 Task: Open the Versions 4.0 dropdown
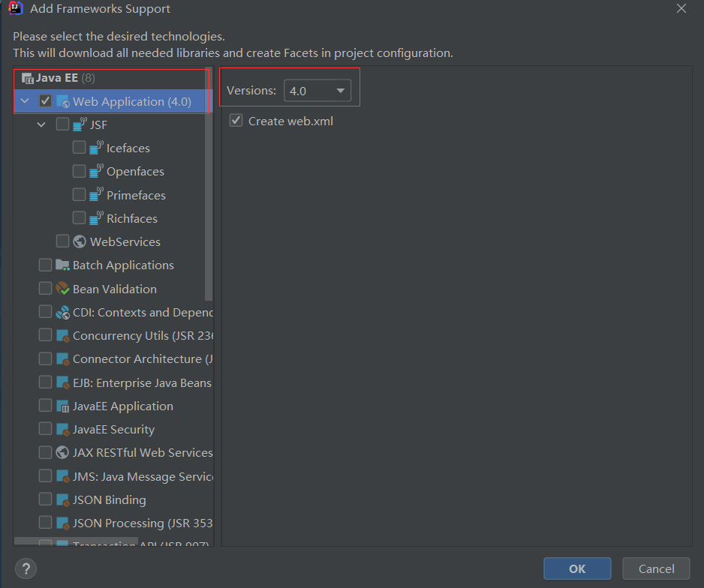[317, 91]
